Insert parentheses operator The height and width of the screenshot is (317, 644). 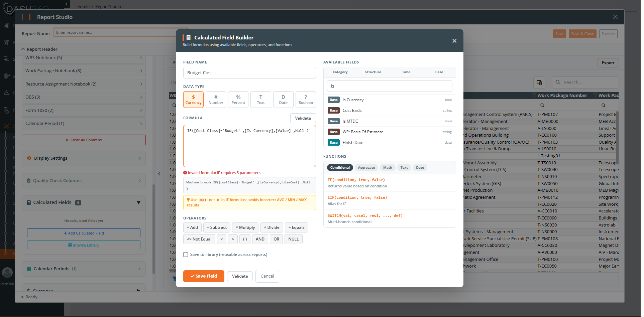point(245,239)
